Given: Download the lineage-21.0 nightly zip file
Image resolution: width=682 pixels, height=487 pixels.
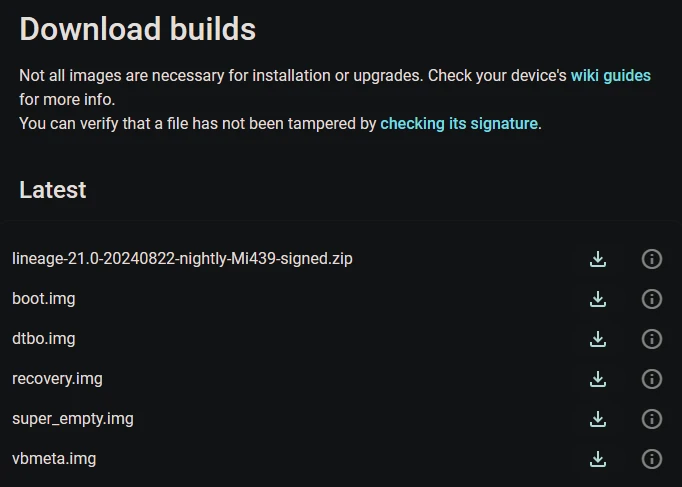Looking at the screenshot, I should (x=598, y=259).
